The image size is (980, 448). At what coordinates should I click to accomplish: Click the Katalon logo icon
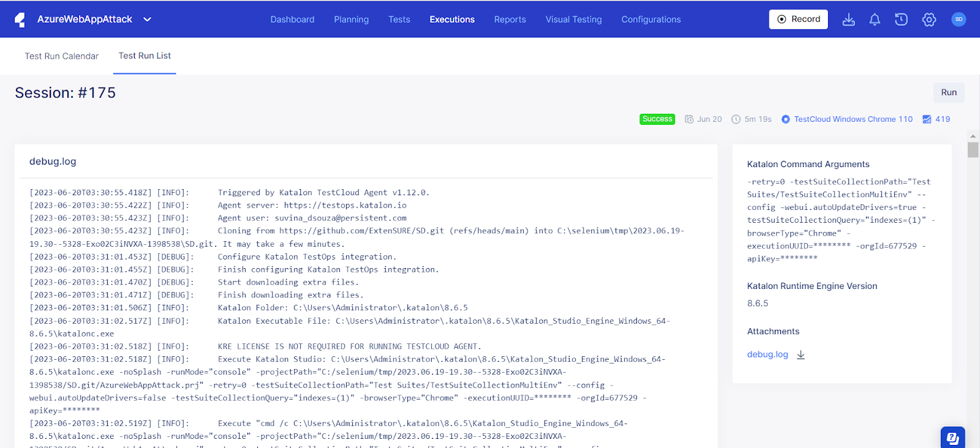pos(20,20)
